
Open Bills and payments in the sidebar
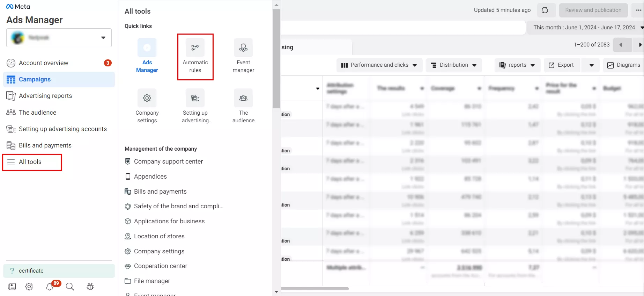(x=59, y=145)
